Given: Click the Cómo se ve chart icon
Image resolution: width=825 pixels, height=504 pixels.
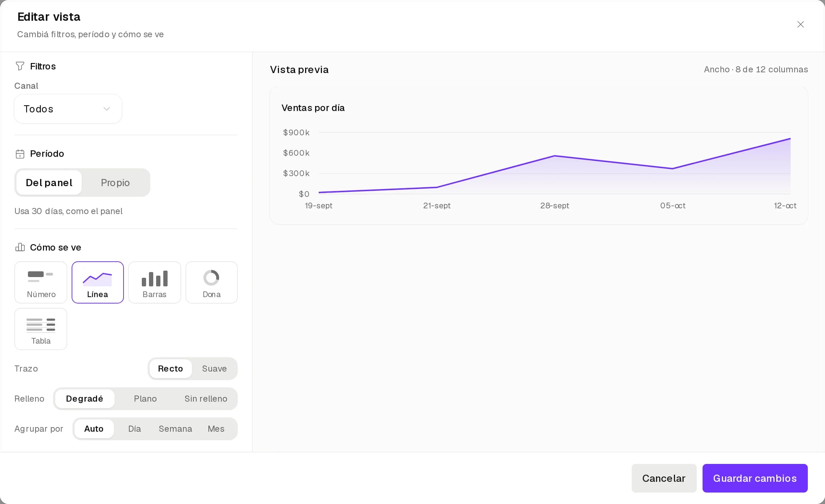Looking at the screenshot, I should 20,247.
